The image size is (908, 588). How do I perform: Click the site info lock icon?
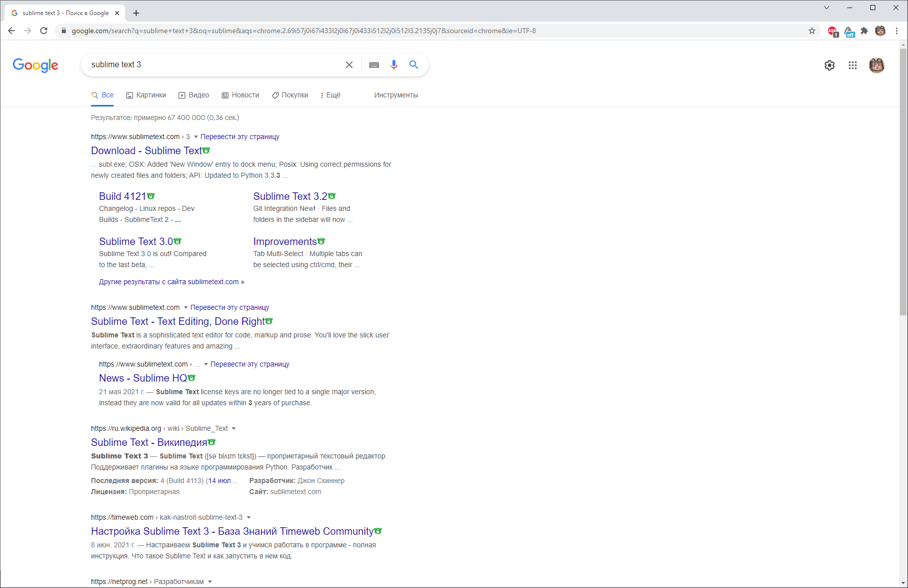click(63, 31)
